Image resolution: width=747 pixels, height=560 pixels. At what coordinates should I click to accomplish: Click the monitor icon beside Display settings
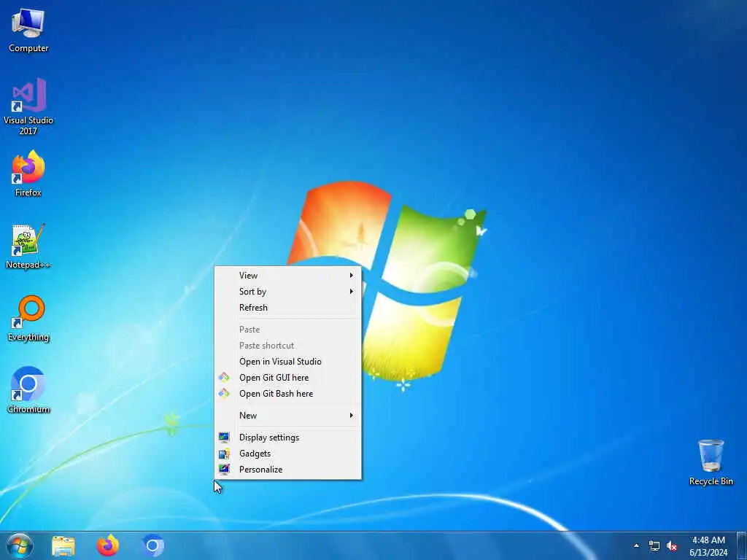click(x=224, y=437)
